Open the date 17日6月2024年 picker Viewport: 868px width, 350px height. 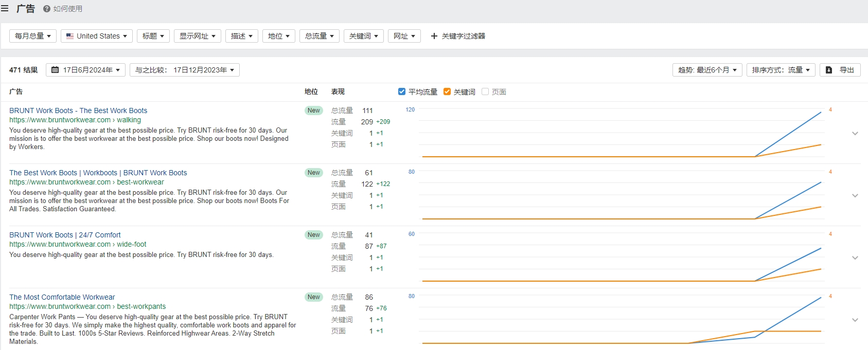point(85,70)
